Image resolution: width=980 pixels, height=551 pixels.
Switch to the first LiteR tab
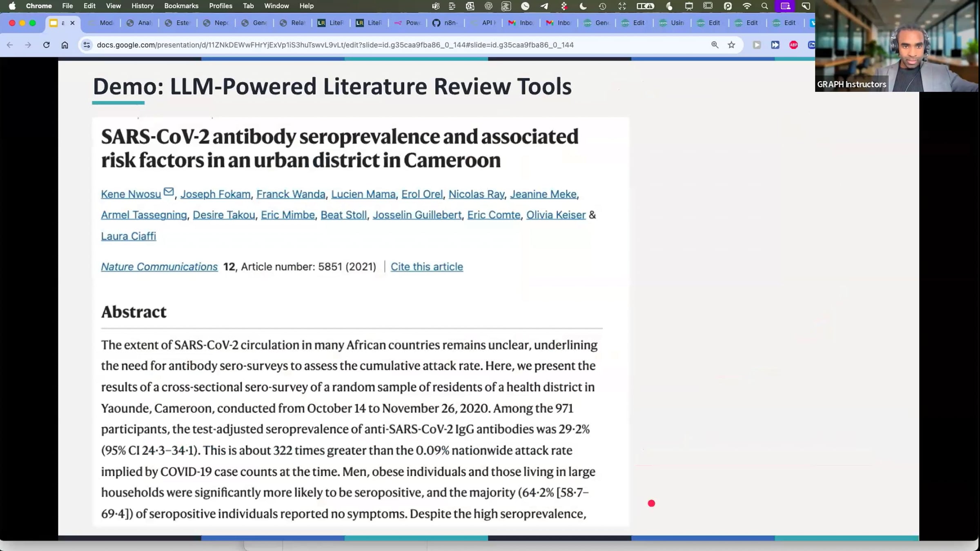[x=331, y=23]
